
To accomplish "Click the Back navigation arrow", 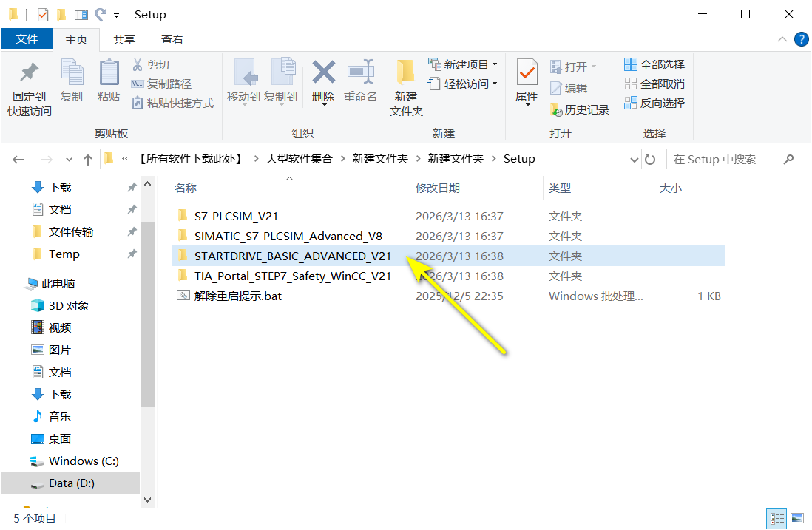I will point(18,160).
